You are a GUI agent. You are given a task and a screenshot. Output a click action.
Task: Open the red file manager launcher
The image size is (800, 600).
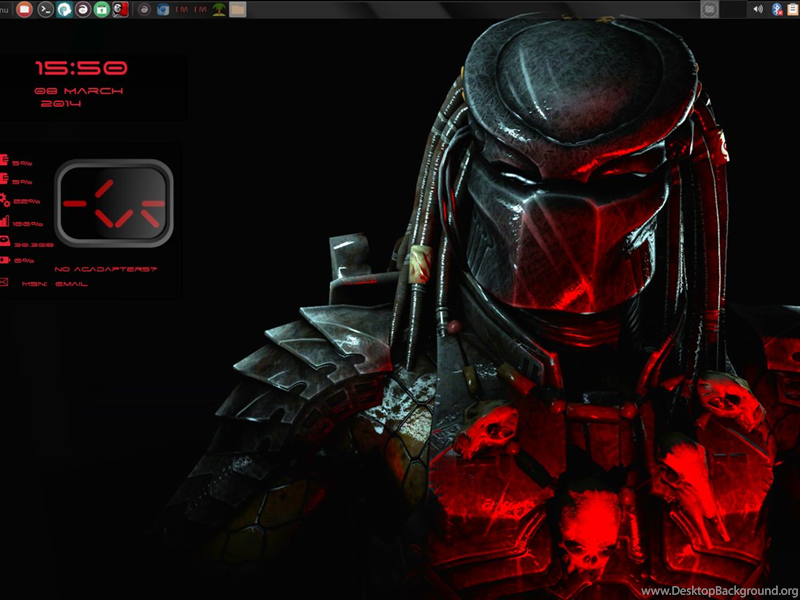24,9
